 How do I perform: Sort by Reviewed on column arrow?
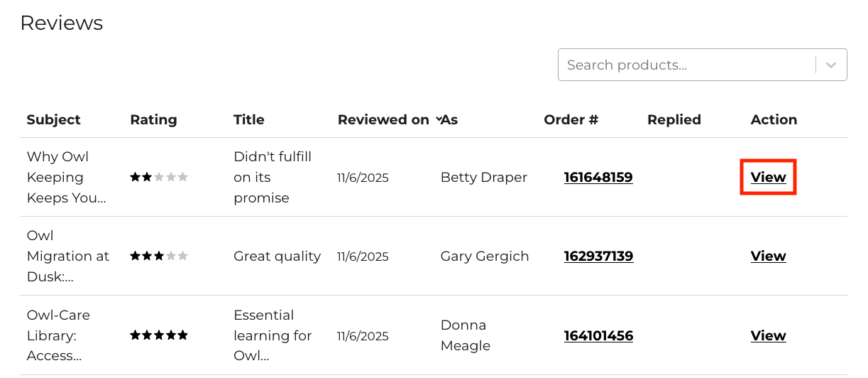(438, 119)
